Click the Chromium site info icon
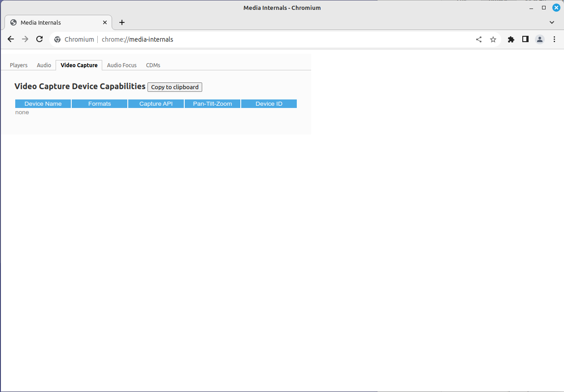The width and height of the screenshot is (564, 392). click(57, 39)
